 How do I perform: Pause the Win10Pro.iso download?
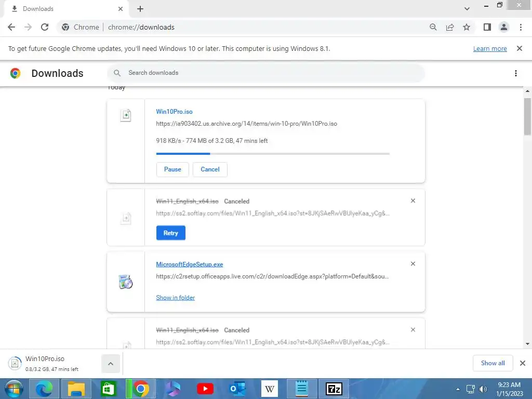172,169
